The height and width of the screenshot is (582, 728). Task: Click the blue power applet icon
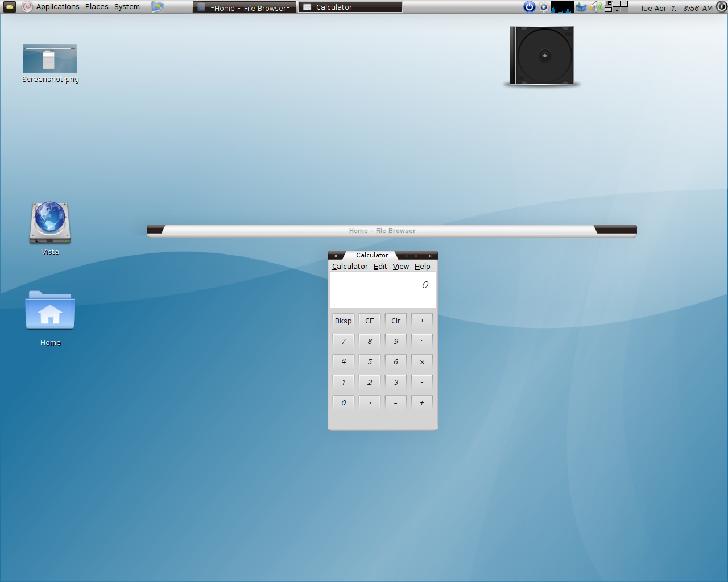[530, 7]
